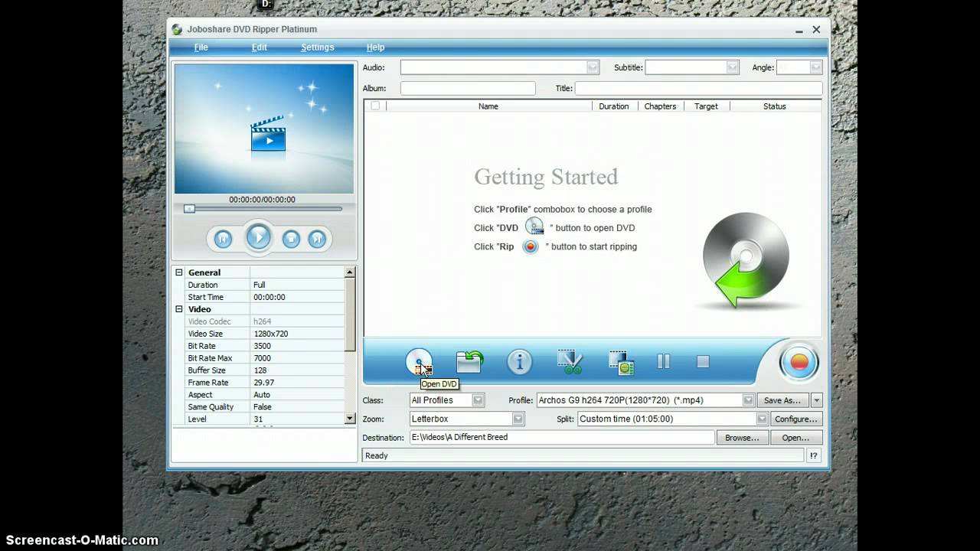Viewport: 980px width, 551px height.
Task: Click the open folder toolbar icon
Action: [x=469, y=362]
